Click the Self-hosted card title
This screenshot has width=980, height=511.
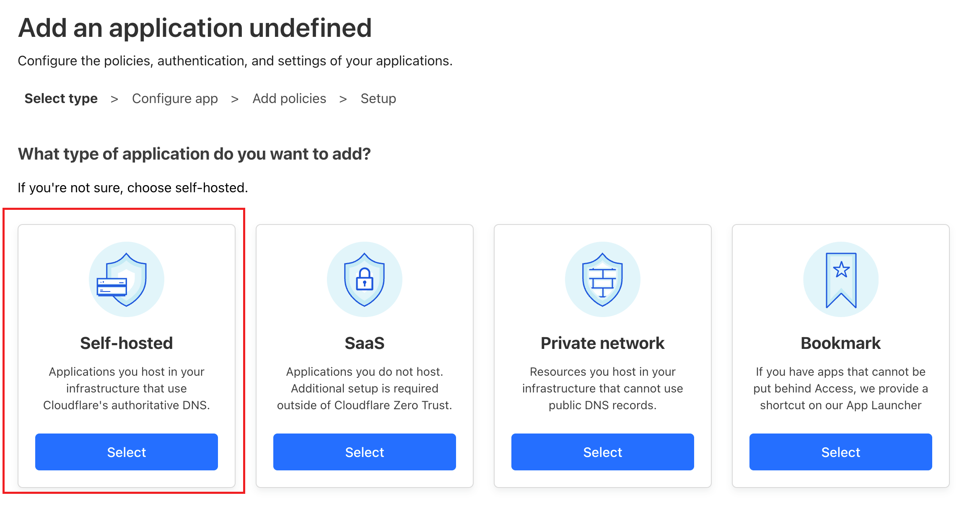coord(126,343)
